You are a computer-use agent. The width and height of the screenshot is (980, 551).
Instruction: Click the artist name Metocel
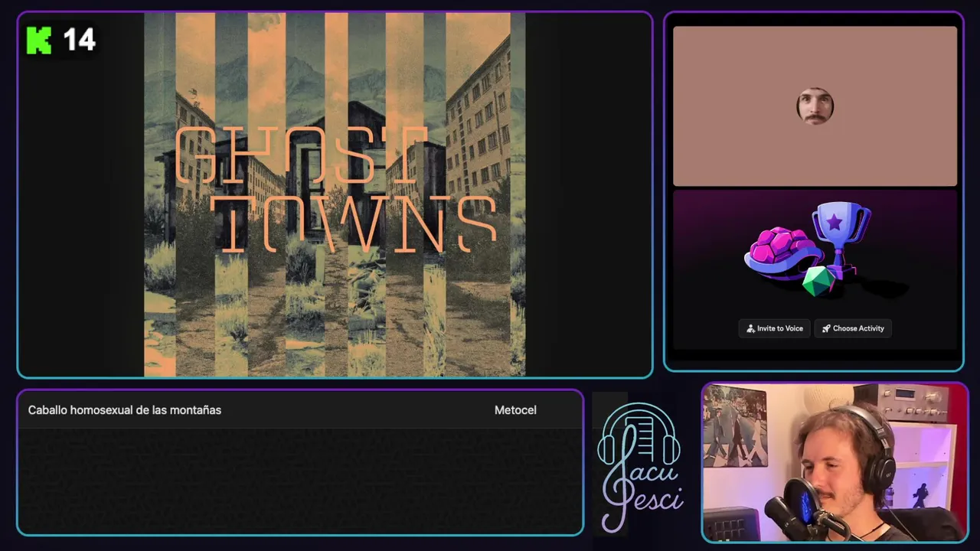pyautogui.click(x=515, y=410)
